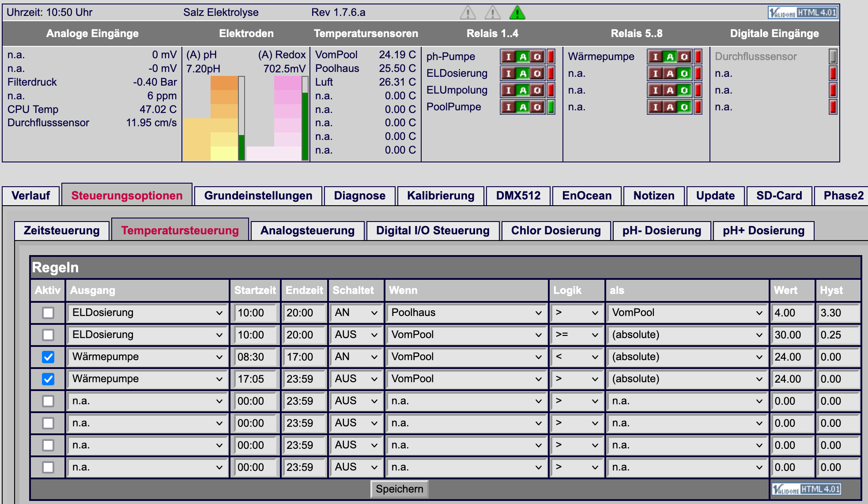Set PoolPumpe to automatic A mode

coord(523,107)
